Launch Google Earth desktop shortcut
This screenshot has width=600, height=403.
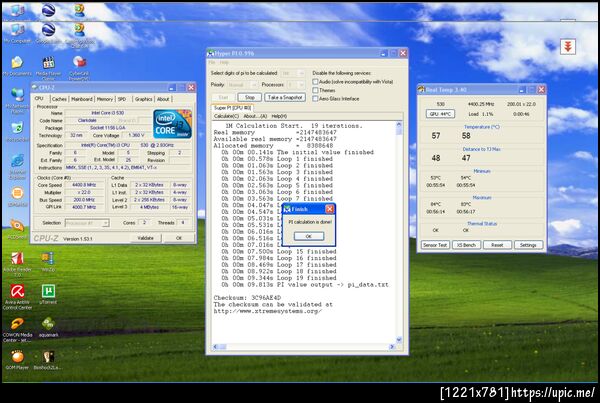pos(48,32)
